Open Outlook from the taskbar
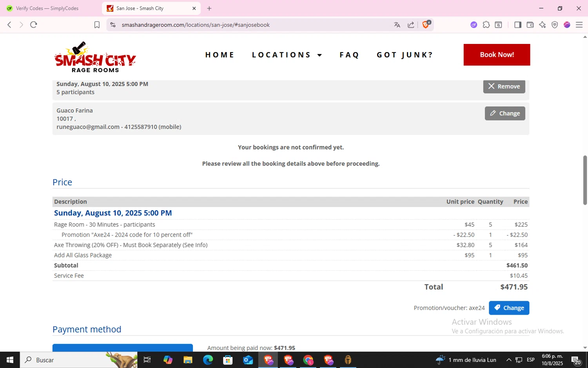The width and height of the screenshot is (588, 368). click(248, 360)
